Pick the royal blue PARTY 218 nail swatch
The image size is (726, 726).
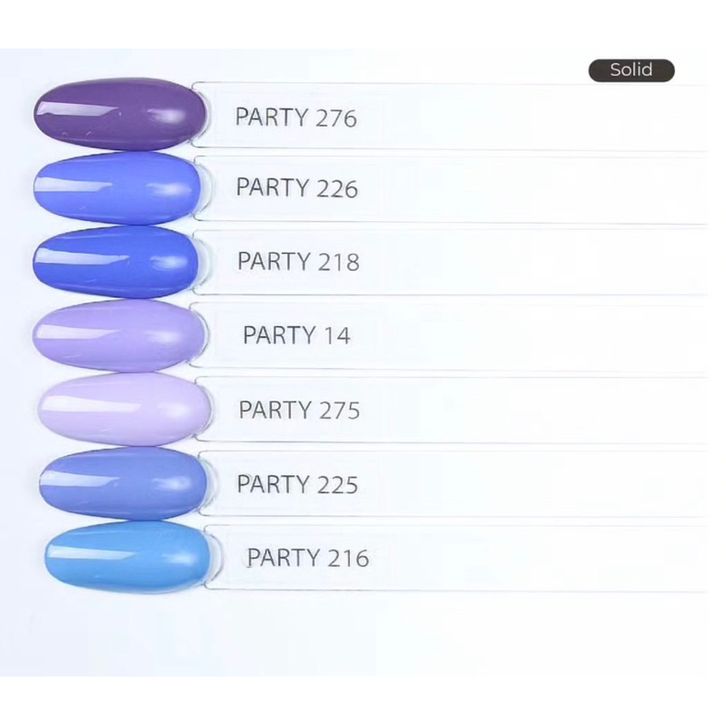(x=118, y=261)
